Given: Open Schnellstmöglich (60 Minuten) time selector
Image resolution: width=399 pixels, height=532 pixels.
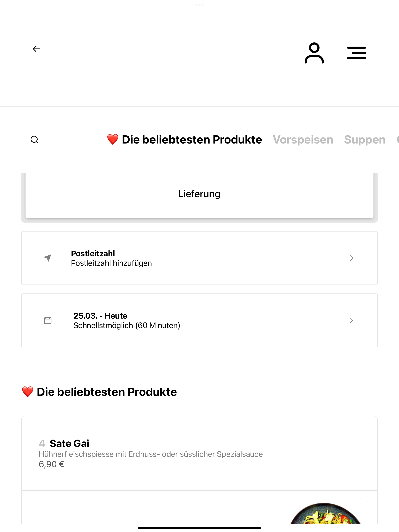Looking at the screenshot, I should (x=127, y=325).
